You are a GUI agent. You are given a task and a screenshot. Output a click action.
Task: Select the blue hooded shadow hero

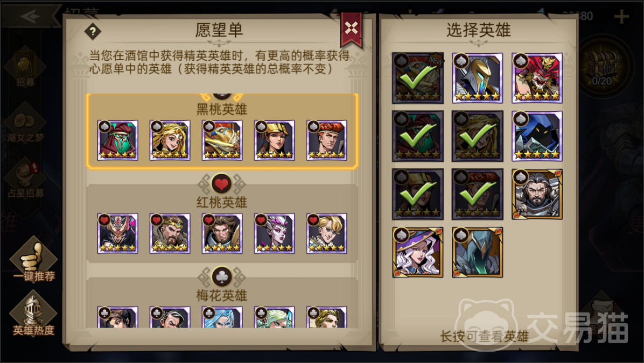(x=537, y=136)
